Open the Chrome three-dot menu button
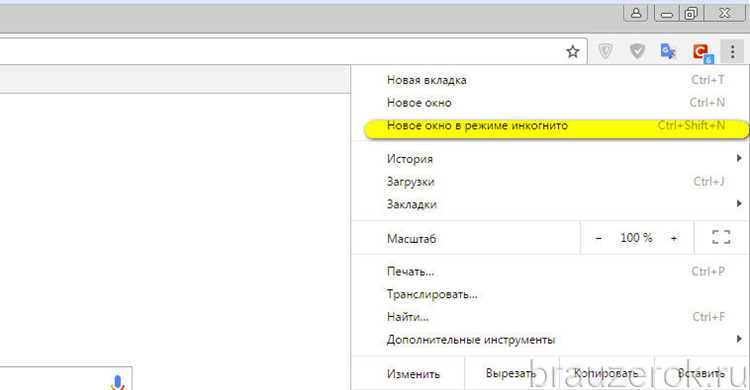This screenshot has height=390, width=750. [x=732, y=51]
